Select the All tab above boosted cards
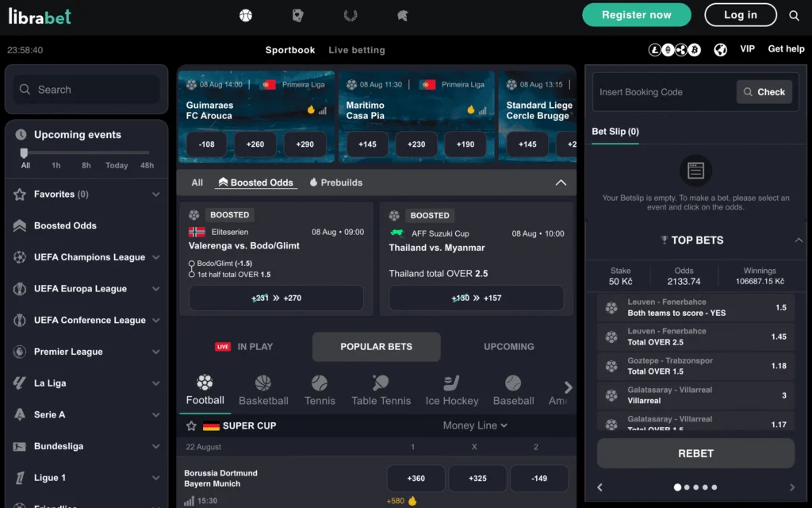Screen dimensions: 812x508 coord(197,183)
